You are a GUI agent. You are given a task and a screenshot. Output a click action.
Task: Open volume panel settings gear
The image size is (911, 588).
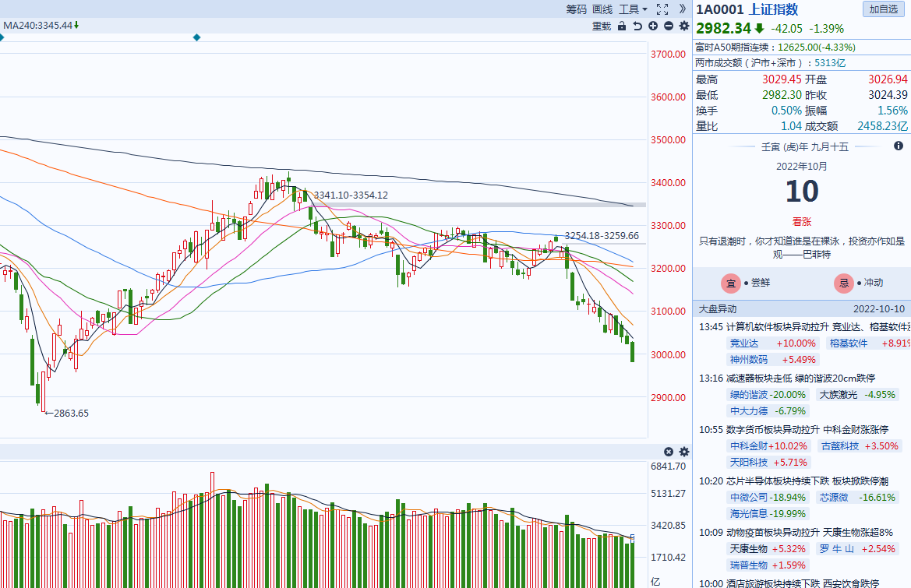coord(684,452)
